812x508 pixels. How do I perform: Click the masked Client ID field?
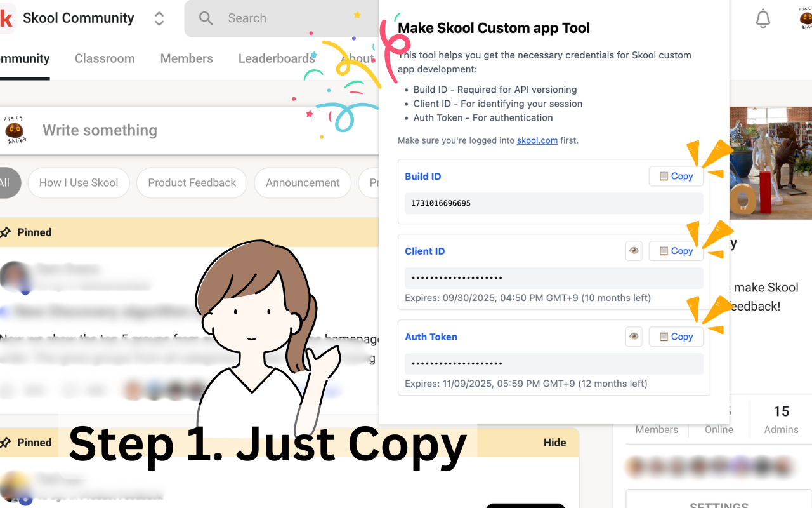[x=554, y=278]
